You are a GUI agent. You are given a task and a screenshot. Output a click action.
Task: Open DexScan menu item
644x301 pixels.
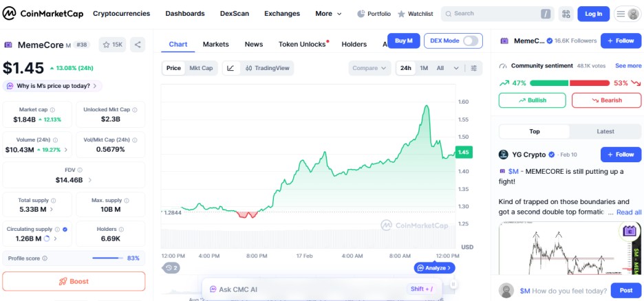[235, 14]
